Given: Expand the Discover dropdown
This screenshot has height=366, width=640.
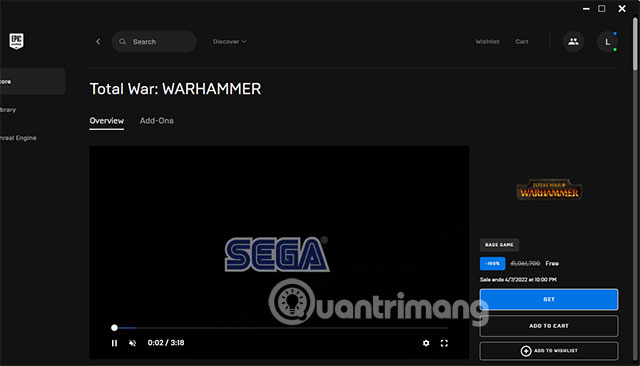Looking at the screenshot, I should 229,42.
